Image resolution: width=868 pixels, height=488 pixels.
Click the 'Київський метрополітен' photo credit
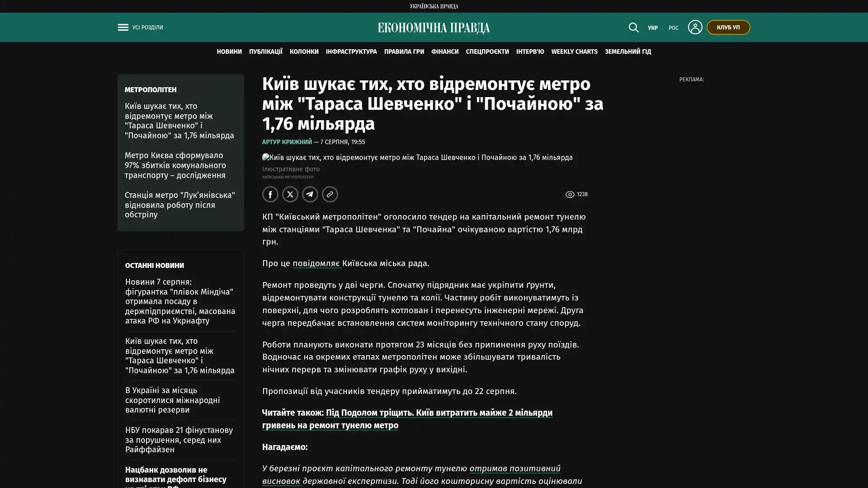pos(288,177)
